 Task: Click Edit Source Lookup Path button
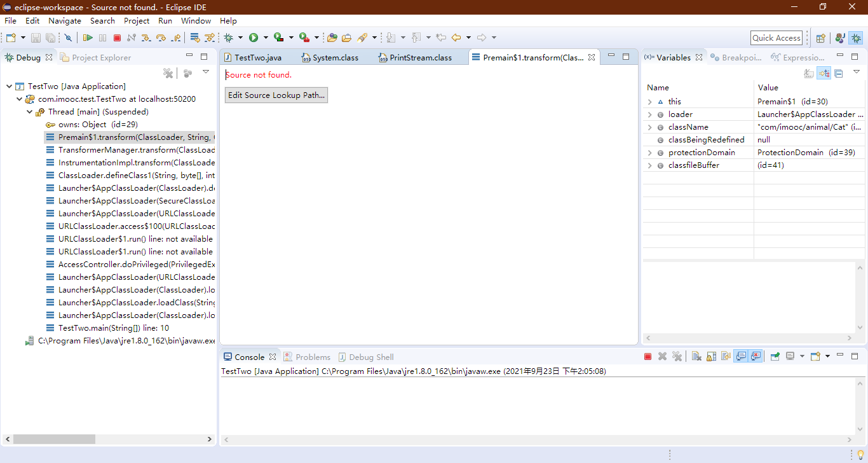(x=276, y=95)
